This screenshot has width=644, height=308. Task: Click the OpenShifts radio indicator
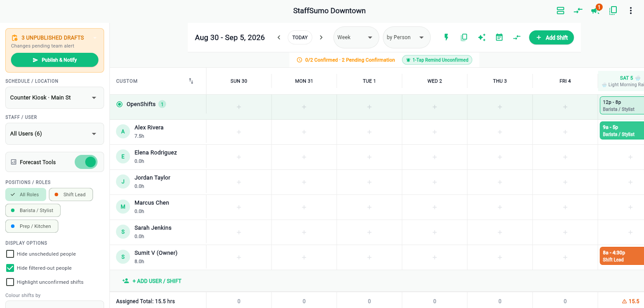(119, 104)
